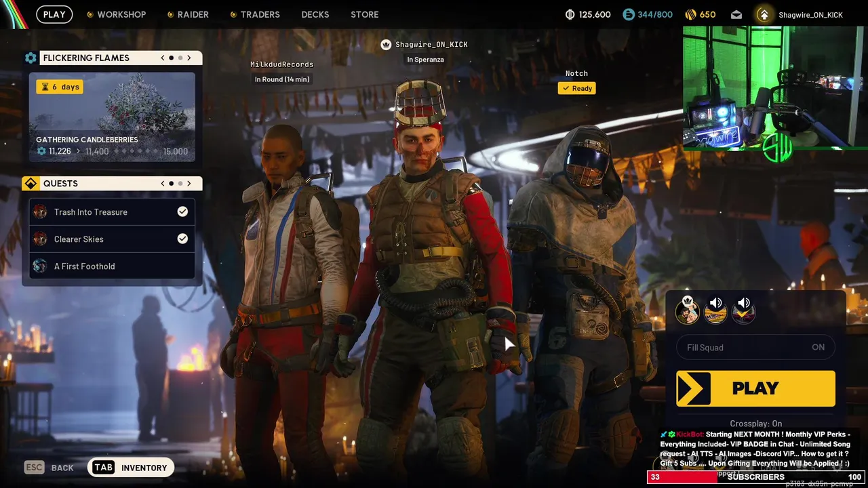This screenshot has width=868, height=488.
Task: Click the 344/800 token balance value
Action: (x=655, y=14)
